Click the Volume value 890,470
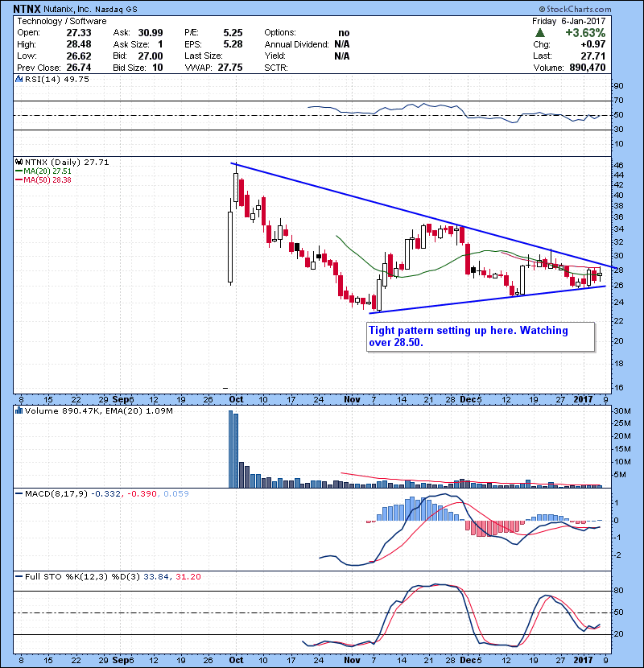 588,68
